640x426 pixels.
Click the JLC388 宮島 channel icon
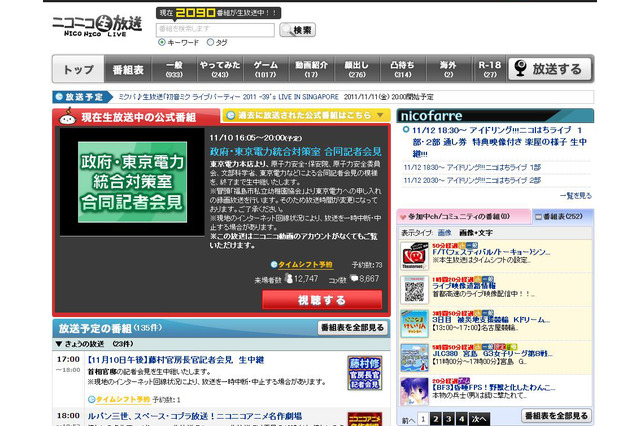[x=414, y=357]
